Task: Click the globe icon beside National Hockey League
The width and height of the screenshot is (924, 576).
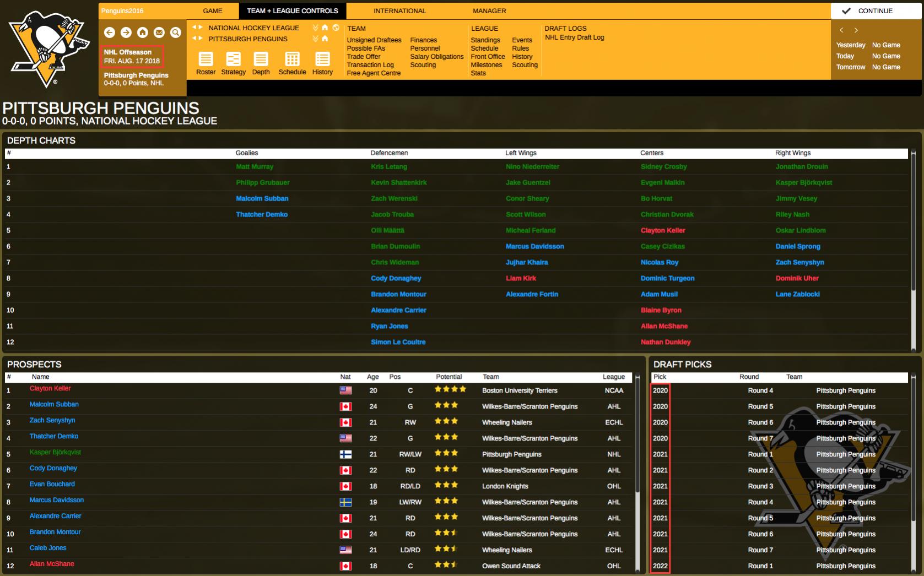Action: (336, 28)
